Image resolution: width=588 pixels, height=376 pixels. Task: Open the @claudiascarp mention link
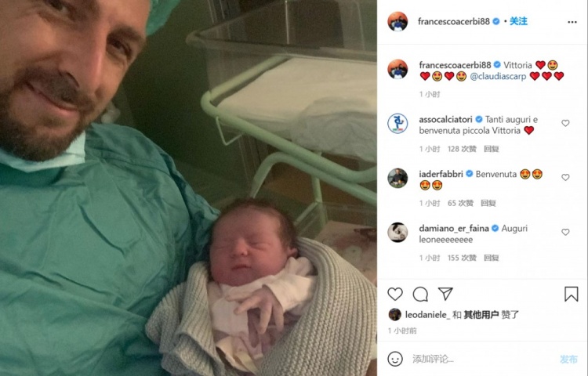[498, 77]
